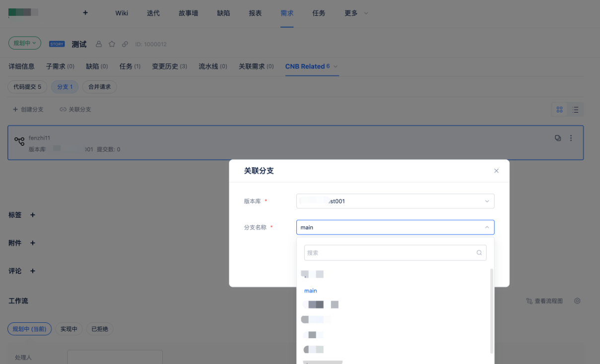Screen dimensions: 600x364
Task: Click the magnifier icon in branch search box
Action: (479, 252)
